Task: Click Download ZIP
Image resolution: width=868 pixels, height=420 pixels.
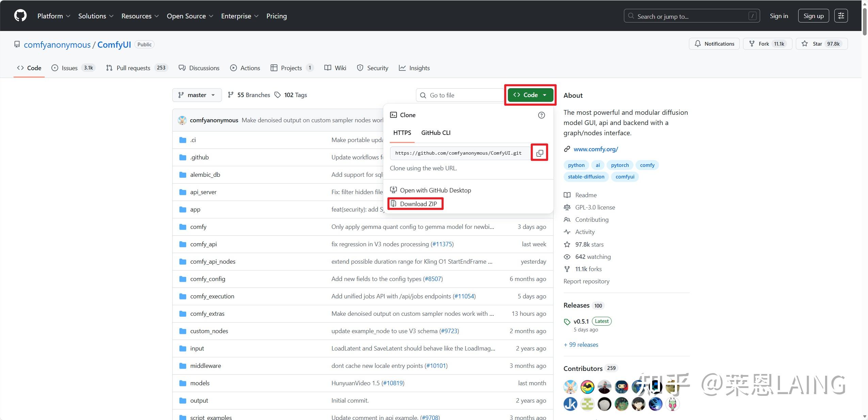Action: click(x=418, y=204)
